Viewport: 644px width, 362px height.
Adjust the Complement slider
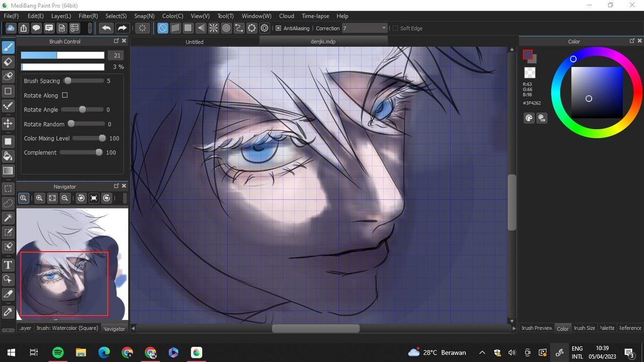pos(82,152)
